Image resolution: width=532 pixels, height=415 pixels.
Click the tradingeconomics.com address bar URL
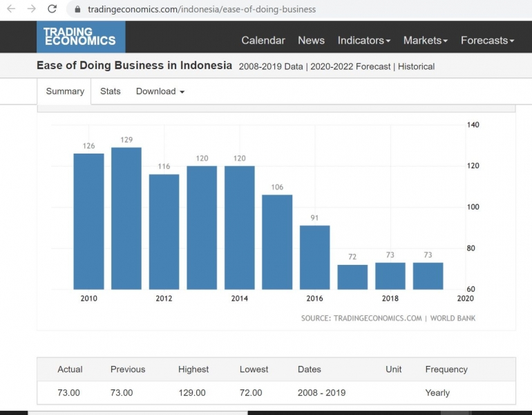pyautogui.click(x=202, y=9)
